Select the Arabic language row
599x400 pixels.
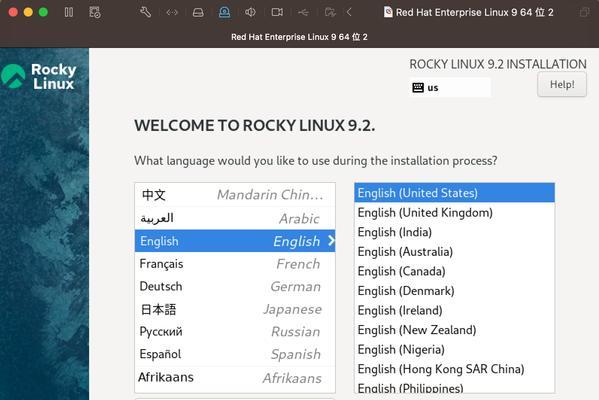click(235, 218)
